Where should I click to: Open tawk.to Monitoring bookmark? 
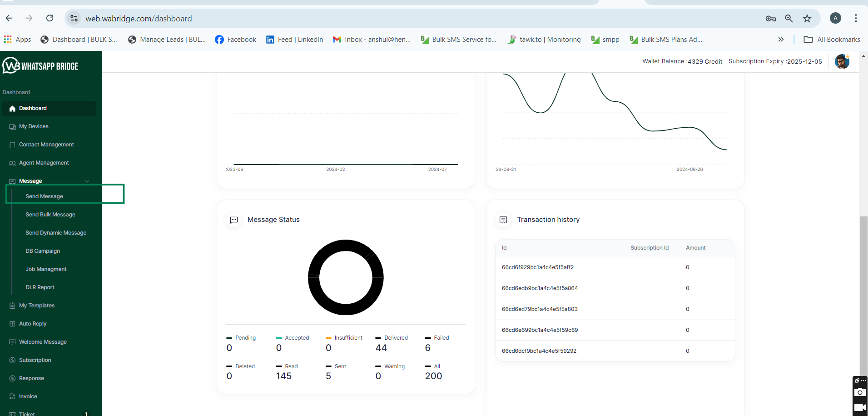[544, 40]
